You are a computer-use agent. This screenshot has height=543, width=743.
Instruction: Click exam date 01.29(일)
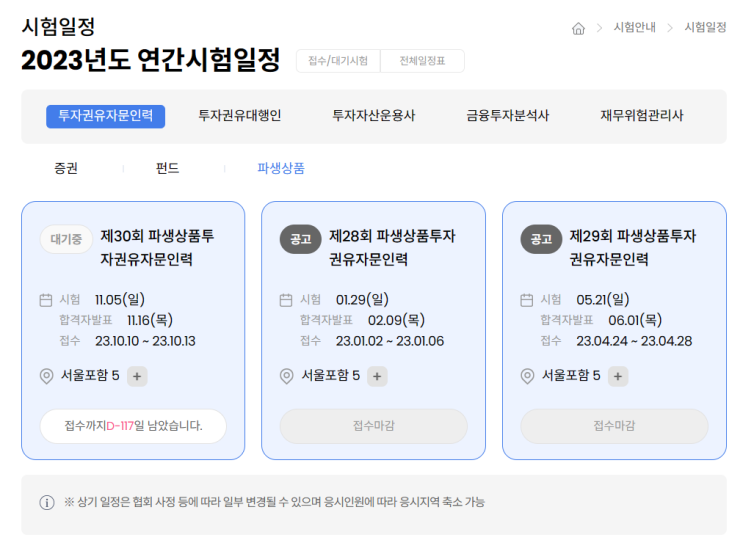[362, 299]
